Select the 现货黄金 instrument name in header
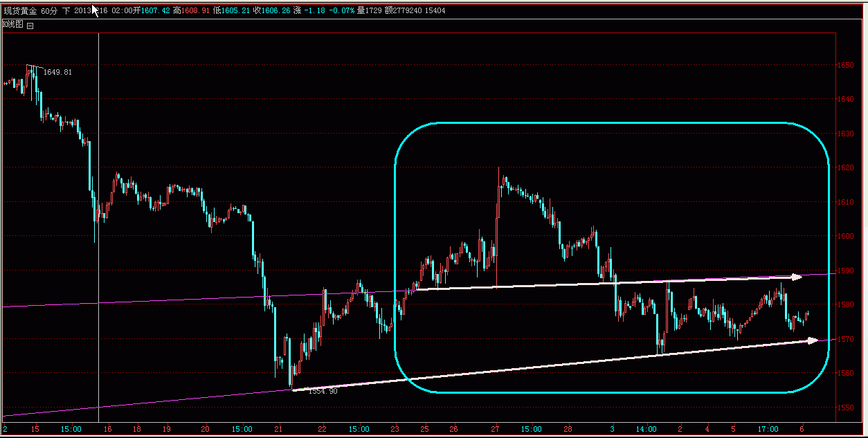Viewport: 868px width, 438px height. [x=20, y=10]
